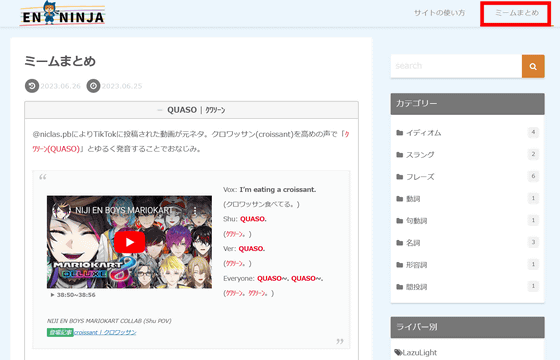560x360 pixels.
Task: Collapse the QUASO accordion header
Action: click(191, 110)
